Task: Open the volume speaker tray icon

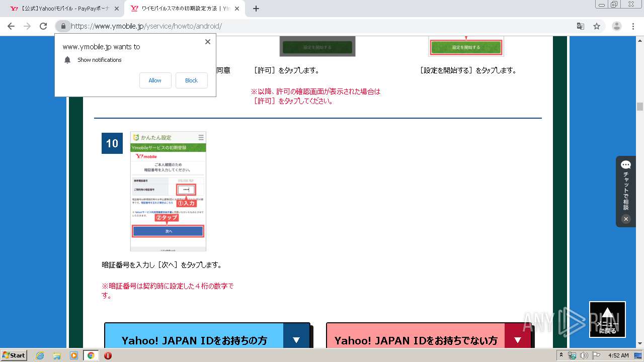Action: [584, 355]
